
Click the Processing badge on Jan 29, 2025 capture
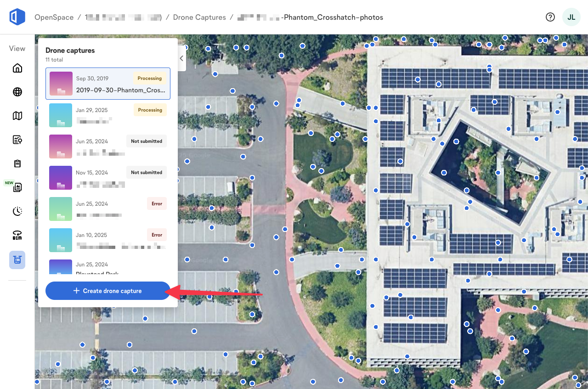pyautogui.click(x=150, y=110)
